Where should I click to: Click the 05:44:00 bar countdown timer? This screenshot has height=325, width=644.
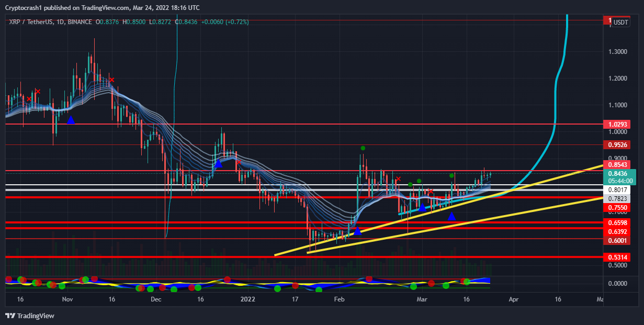coord(619,181)
